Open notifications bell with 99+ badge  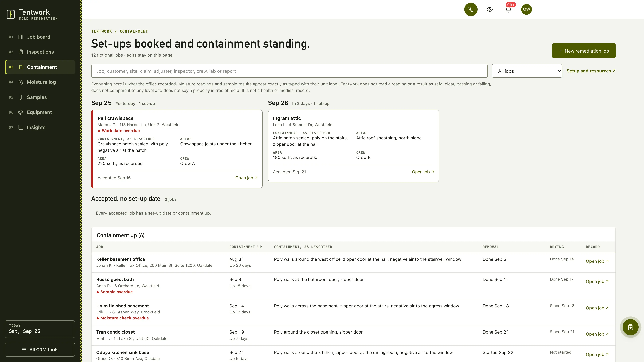(508, 9)
